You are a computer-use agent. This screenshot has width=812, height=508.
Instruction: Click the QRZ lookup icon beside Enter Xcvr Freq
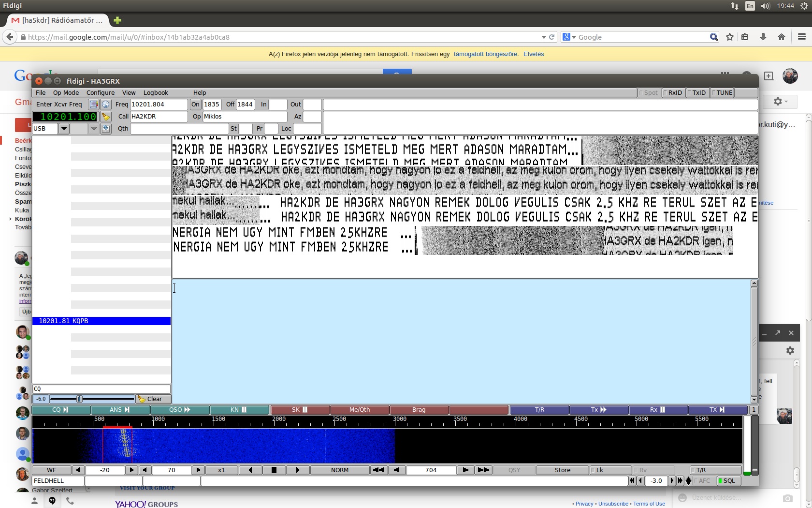pyautogui.click(x=93, y=105)
